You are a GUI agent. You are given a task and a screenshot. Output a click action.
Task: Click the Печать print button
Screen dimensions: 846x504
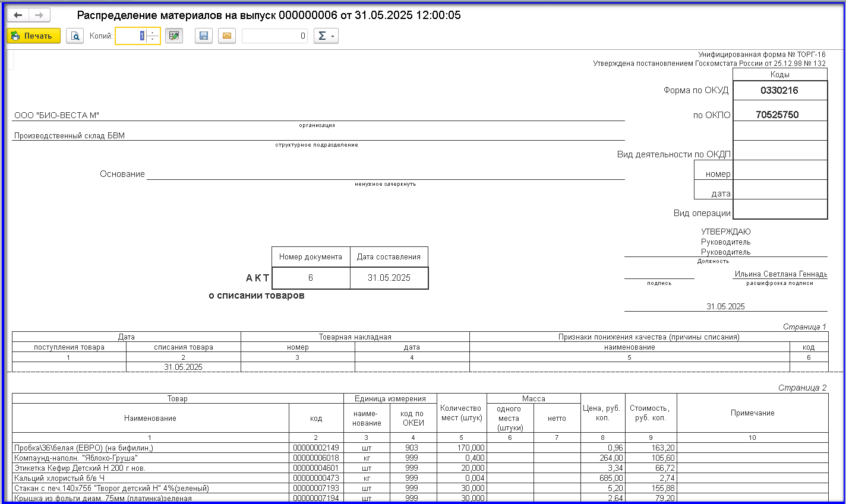pyautogui.click(x=33, y=36)
